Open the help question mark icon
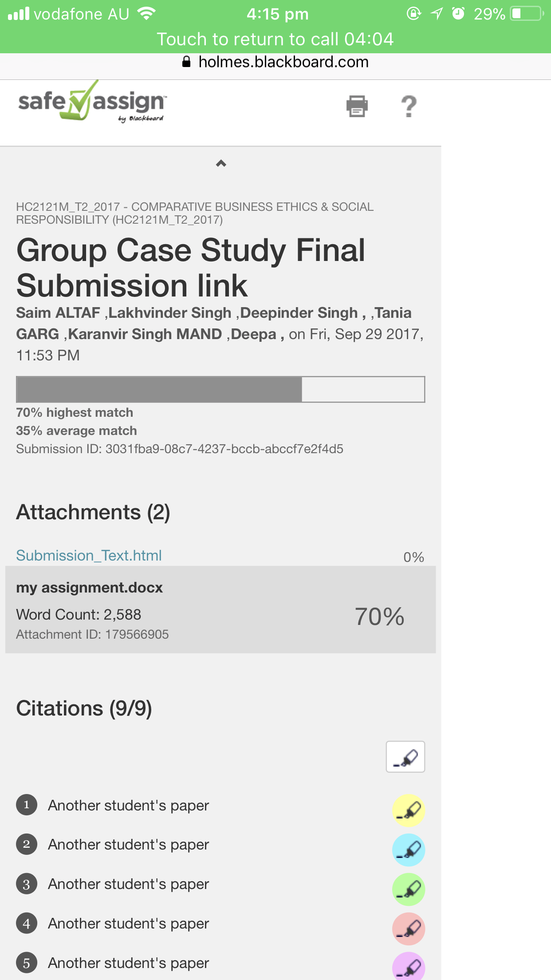Image resolution: width=551 pixels, height=980 pixels. [x=409, y=107]
